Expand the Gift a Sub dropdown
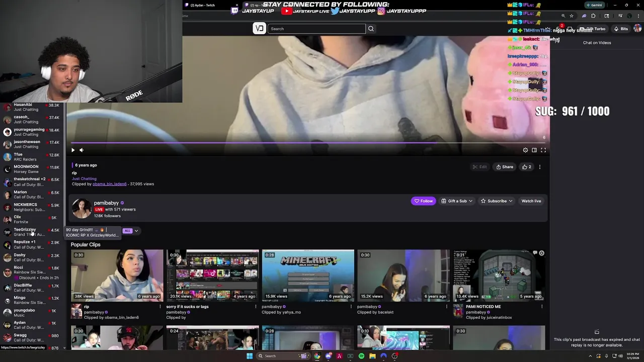 pyautogui.click(x=457, y=201)
